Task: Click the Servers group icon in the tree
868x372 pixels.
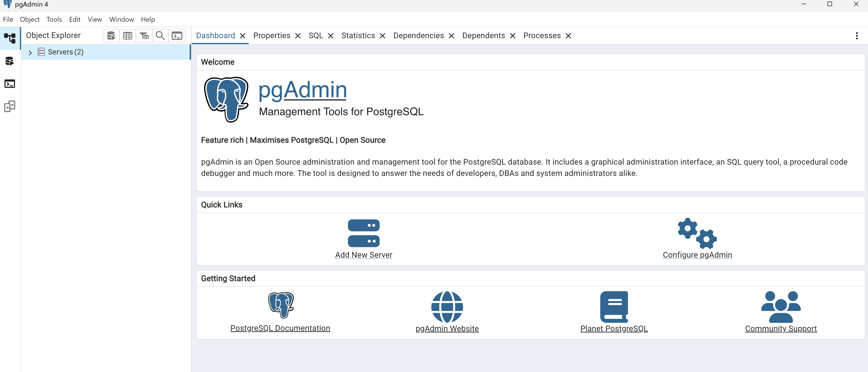Action: point(41,52)
